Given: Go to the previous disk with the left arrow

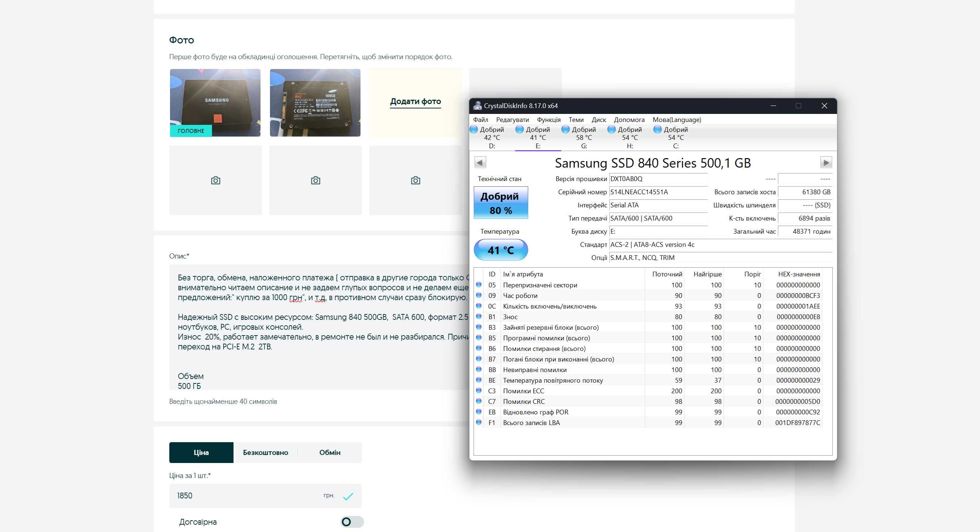Looking at the screenshot, I should tap(480, 162).
